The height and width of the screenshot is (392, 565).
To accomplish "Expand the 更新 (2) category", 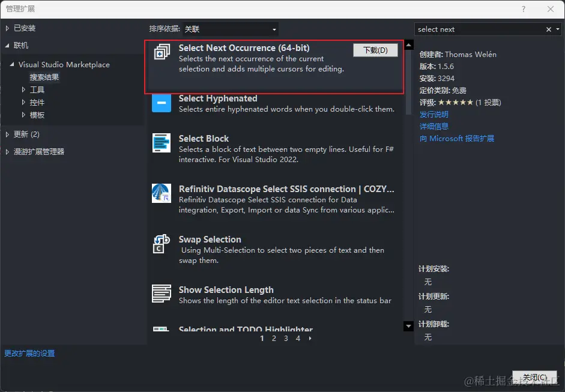I will coord(7,134).
